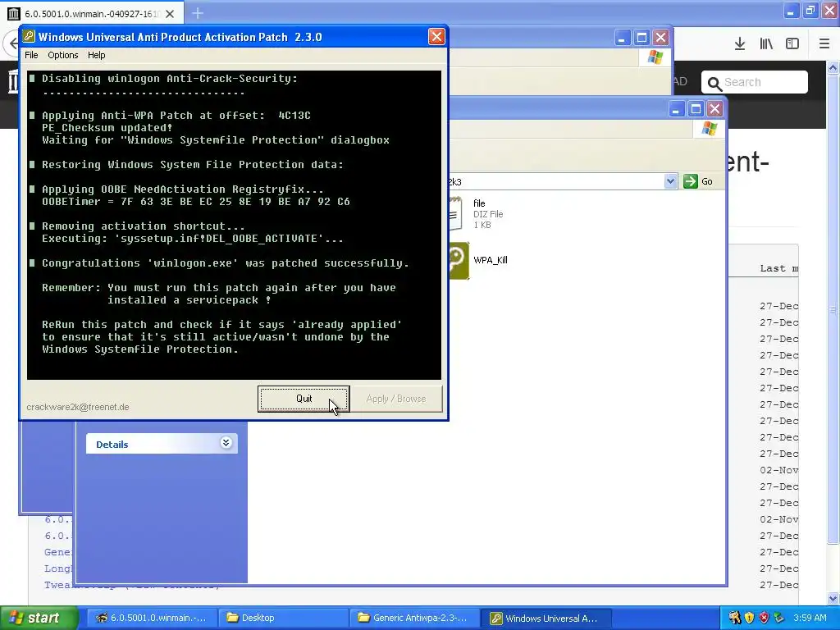Click the Windows flag logo in the front Explorer window
This screenshot has height=630, width=840.
pyautogui.click(x=710, y=129)
